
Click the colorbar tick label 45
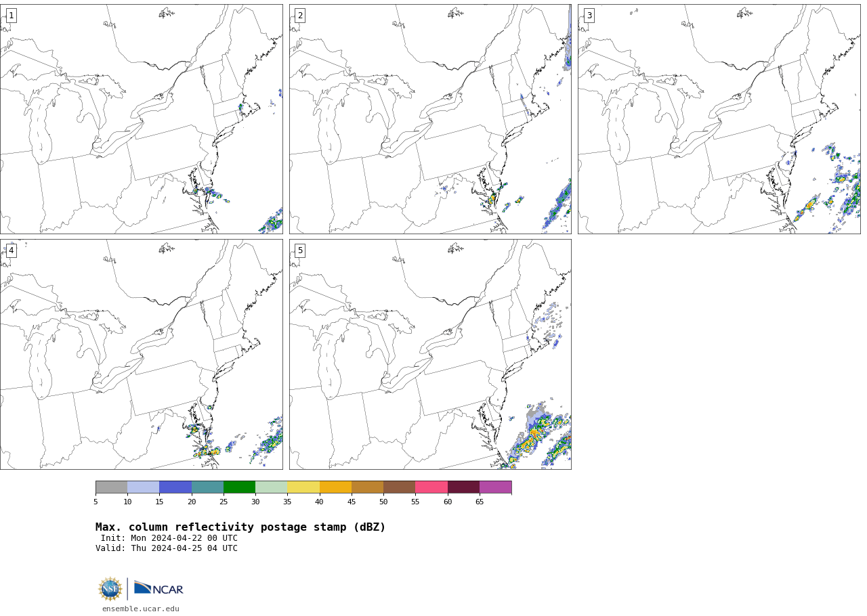pyautogui.click(x=352, y=502)
